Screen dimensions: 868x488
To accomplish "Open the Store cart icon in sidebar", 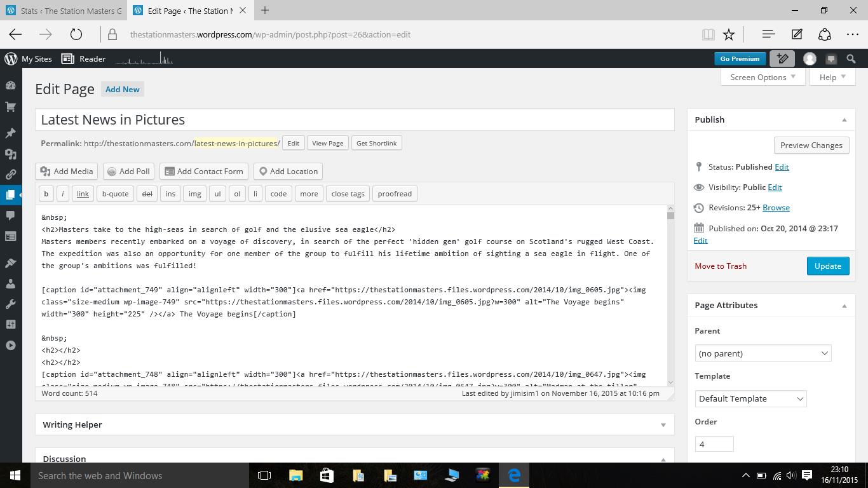I will [10, 107].
